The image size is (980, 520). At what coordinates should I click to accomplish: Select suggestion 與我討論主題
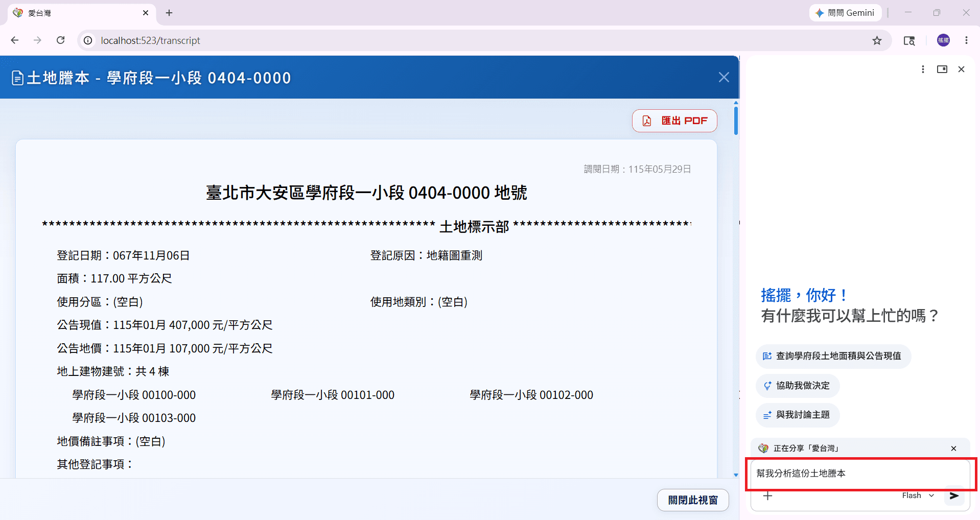point(797,415)
